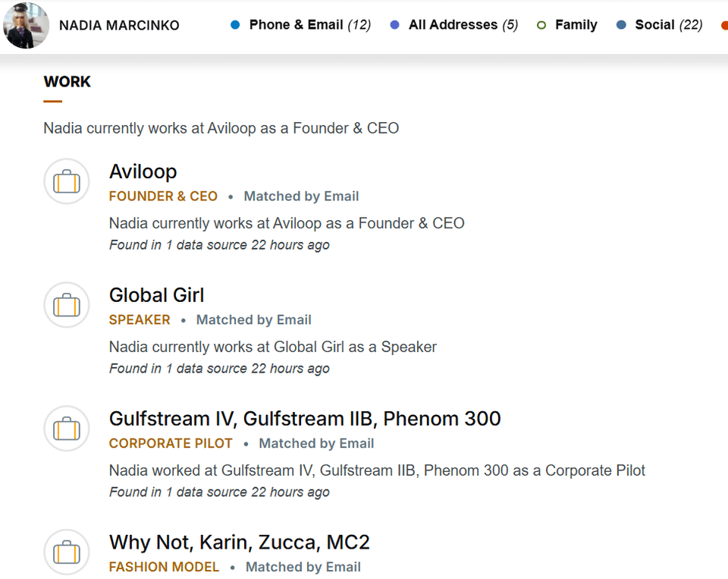The image size is (728, 579).
Task: Click the briefcase icon beside Gulfstream IV entry
Action: tap(67, 429)
